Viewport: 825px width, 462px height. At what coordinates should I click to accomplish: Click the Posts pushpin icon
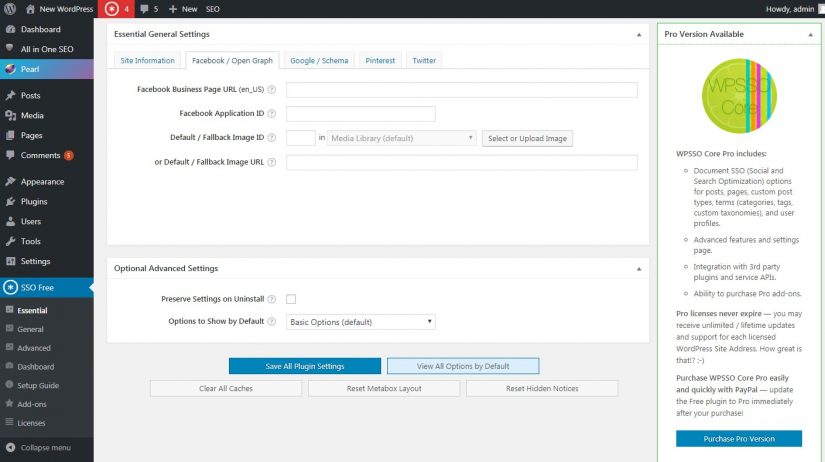pos(10,95)
